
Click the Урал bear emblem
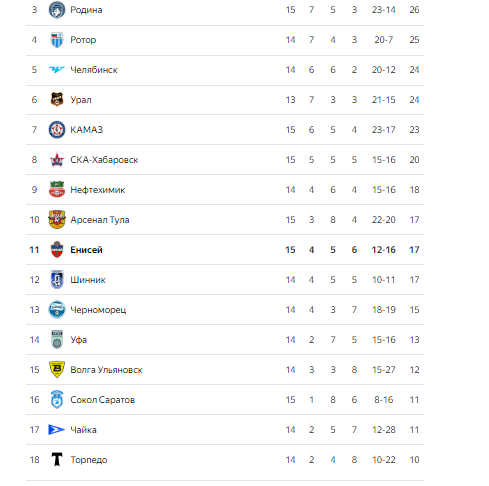tap(57, 99)
